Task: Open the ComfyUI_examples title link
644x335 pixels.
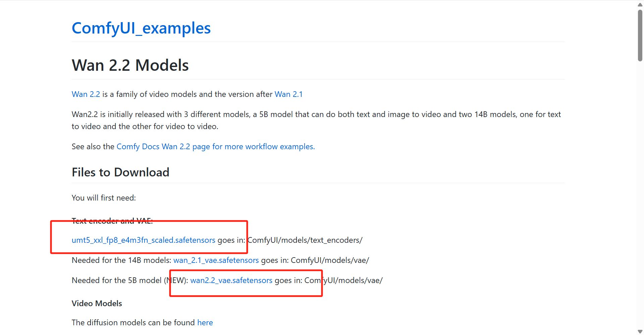Action: pyautogui.click(x=141, y=28)
